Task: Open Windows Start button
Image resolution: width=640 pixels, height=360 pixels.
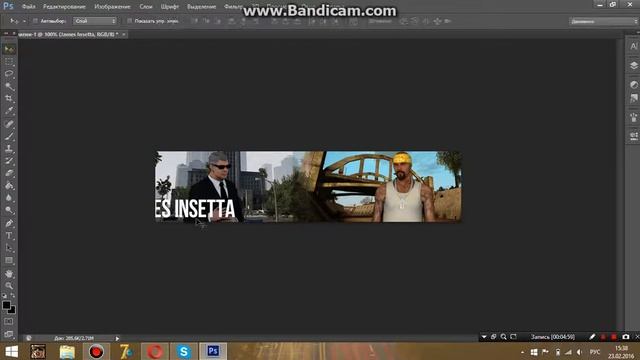Action: point(11,352)
